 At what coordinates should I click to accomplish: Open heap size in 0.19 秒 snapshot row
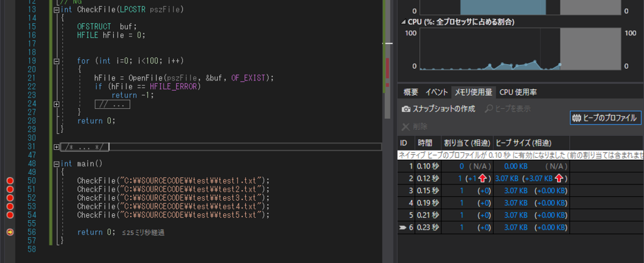pyautogui.click(x=516, y=203)
